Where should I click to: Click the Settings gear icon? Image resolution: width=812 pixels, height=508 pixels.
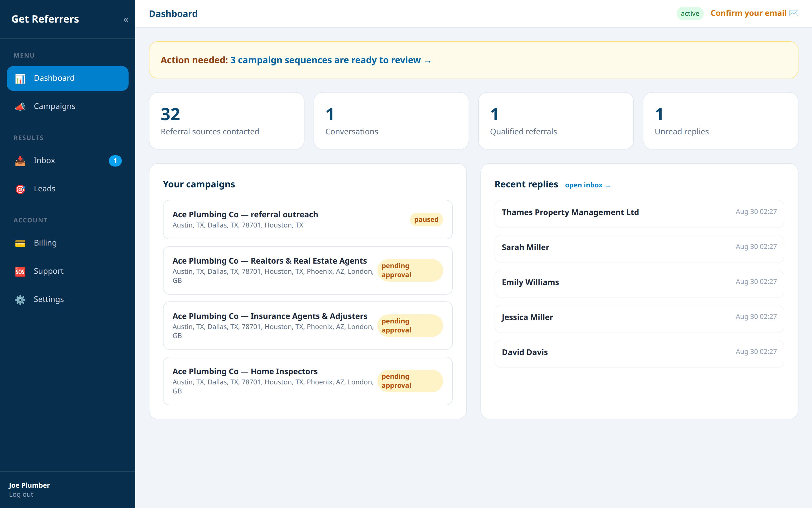pos(20,300)
